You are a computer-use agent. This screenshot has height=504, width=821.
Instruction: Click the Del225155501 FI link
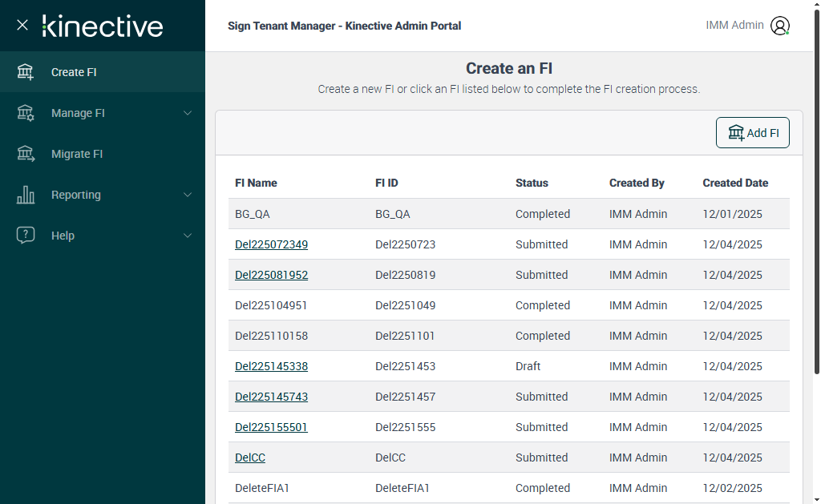pos(271,427)
